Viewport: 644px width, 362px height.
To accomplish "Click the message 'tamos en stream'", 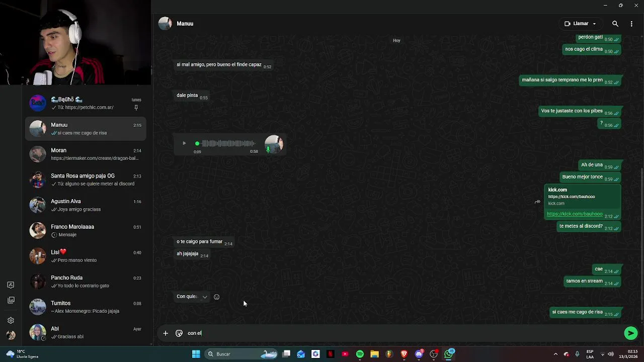I will [593, 282].
